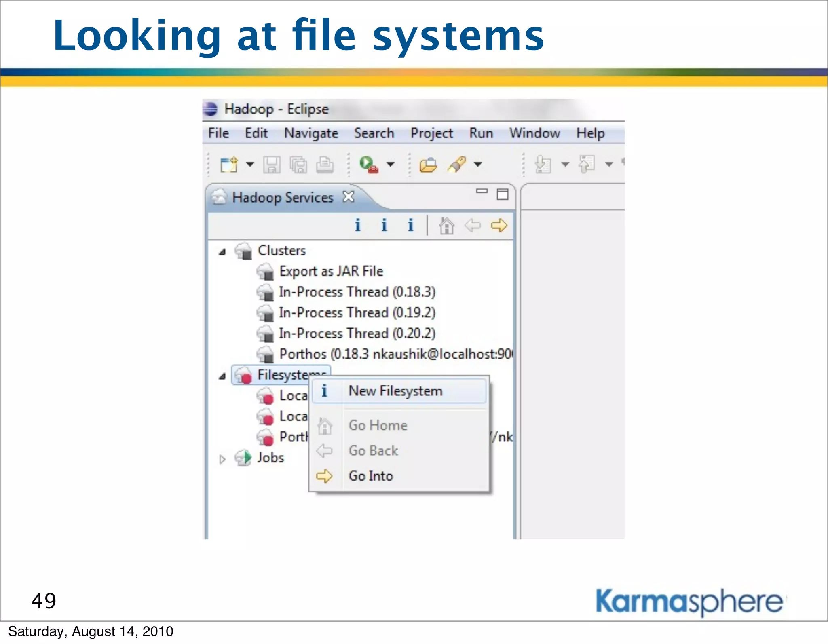Open the Window menu

pos(534,133)
